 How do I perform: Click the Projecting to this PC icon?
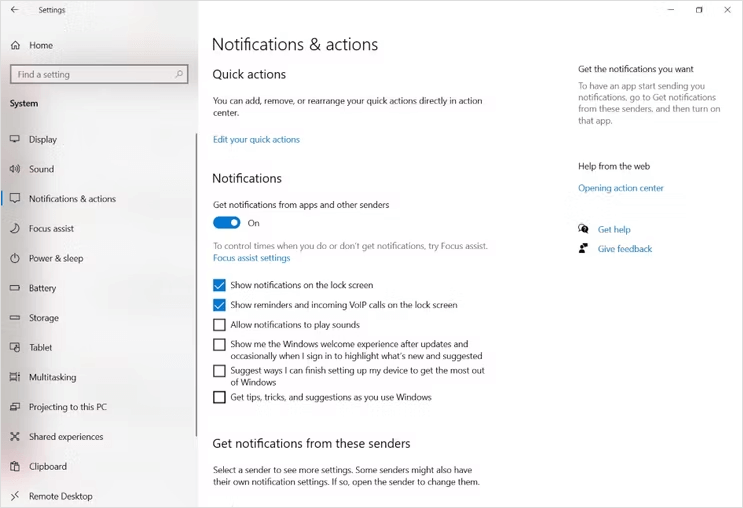tap(15, 407)
